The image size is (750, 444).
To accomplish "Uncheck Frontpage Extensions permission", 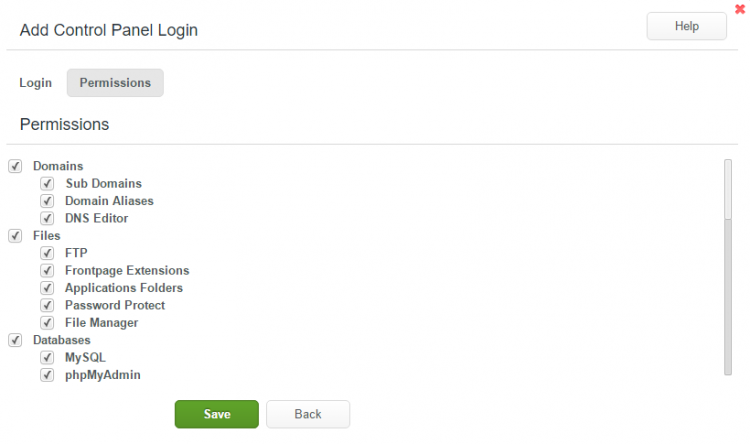I will (x=47, y=270).
